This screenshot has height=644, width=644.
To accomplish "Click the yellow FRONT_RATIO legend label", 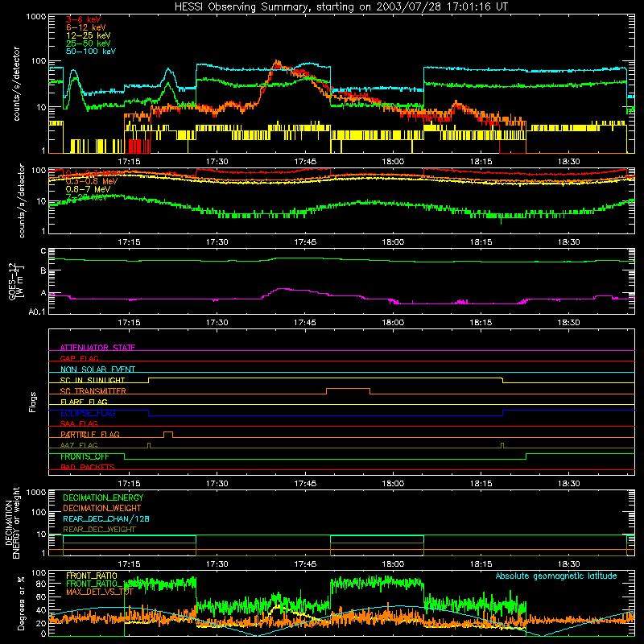I will [x=92, y=576].
